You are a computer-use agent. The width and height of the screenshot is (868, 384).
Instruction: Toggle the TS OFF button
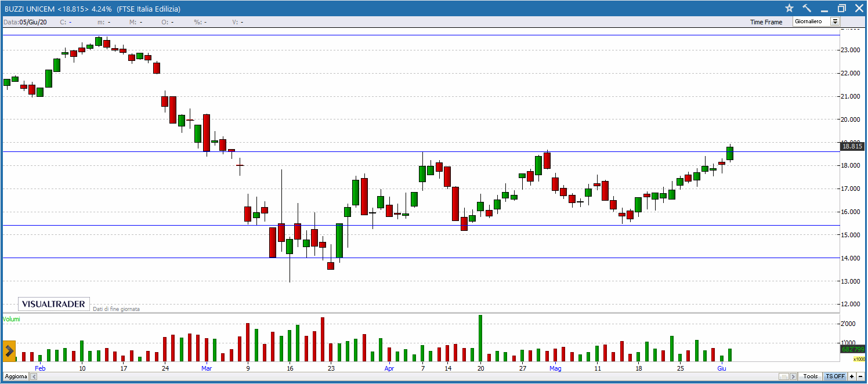point(836,376)
